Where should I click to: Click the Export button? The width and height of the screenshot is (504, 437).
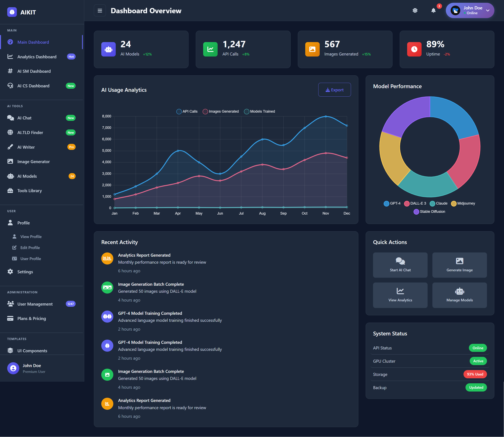[334, 90]
